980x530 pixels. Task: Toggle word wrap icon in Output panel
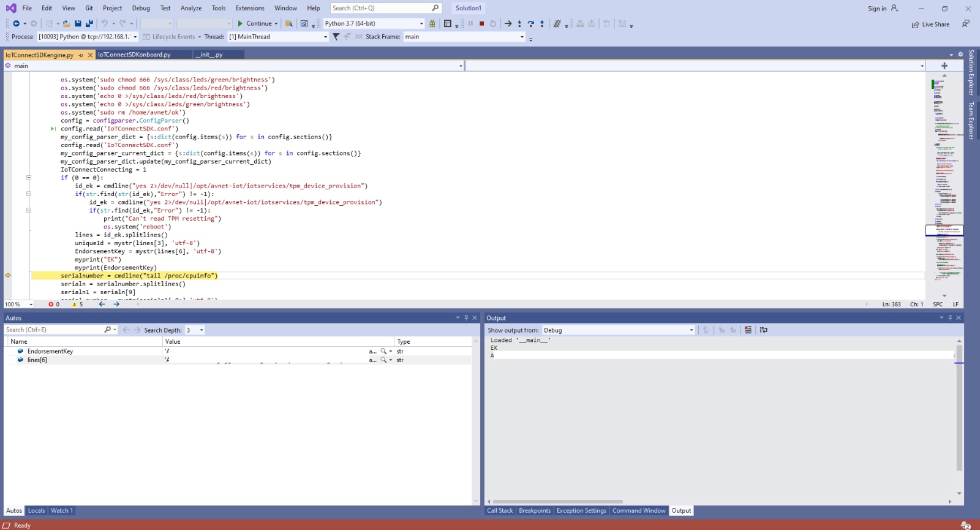click(x=763, y=330)
